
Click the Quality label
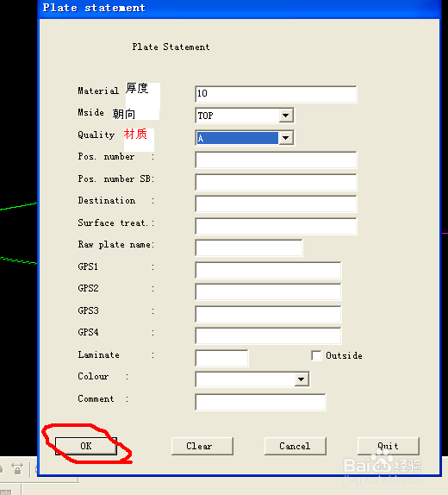point(96,135)
